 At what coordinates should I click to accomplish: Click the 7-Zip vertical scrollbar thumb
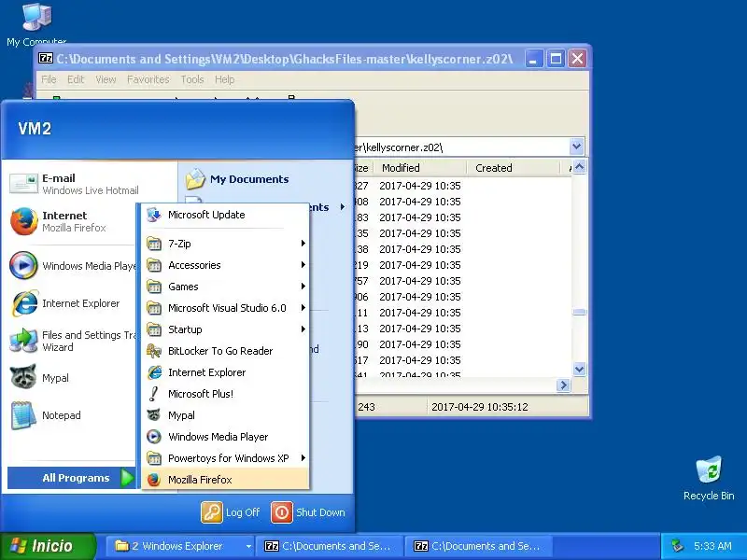pyautogui.click(x=579, y=313)
